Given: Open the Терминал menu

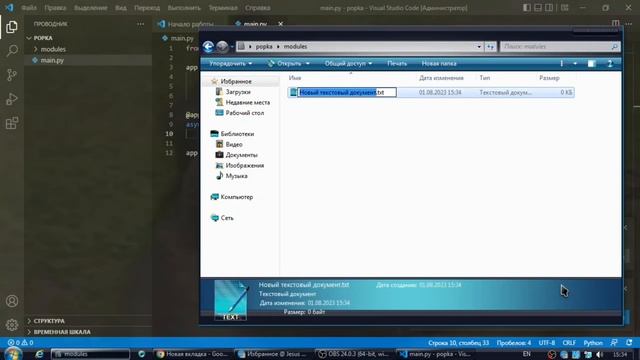Looking at the screenshot, I should point(223,8).
